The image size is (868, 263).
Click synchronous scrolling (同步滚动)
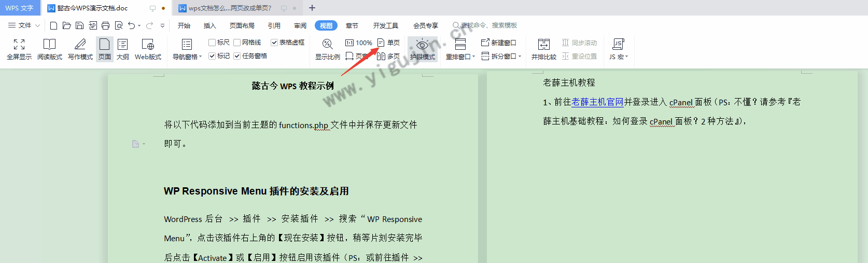(x=579, y=43)
